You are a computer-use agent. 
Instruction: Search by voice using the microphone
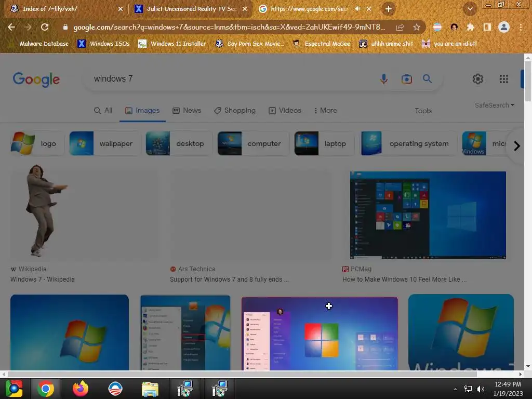(384, 79)
